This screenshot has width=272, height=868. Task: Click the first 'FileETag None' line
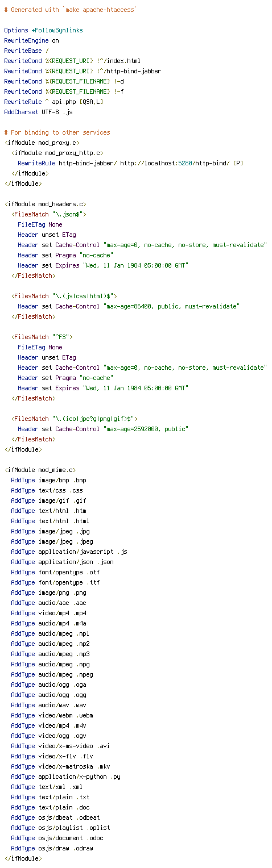pos(40,224)
